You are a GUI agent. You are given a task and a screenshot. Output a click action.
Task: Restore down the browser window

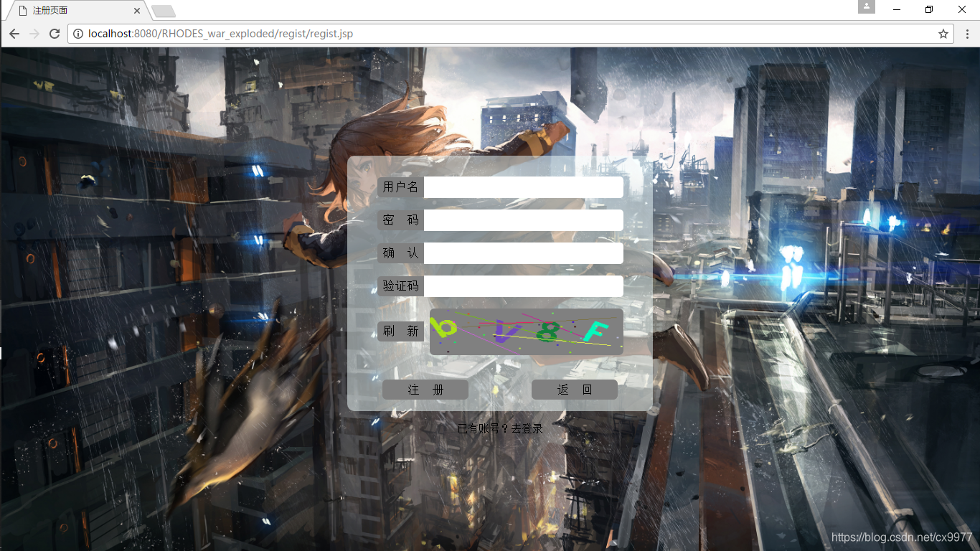click(x=929, y=9)
